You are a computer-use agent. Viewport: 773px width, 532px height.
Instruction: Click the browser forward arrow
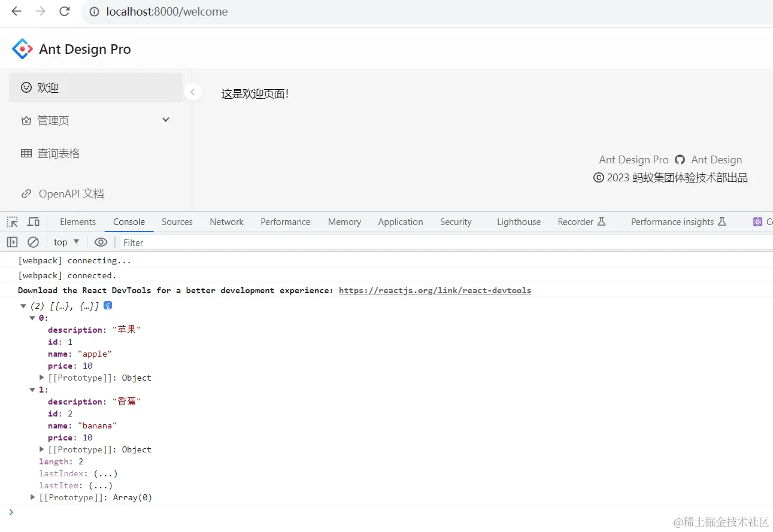(x=40, y=11)
